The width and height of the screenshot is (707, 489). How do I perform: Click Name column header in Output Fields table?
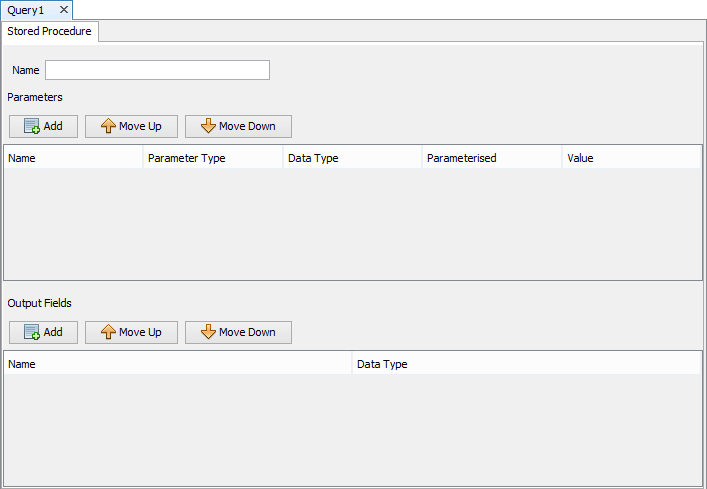(x=178, y=364)
